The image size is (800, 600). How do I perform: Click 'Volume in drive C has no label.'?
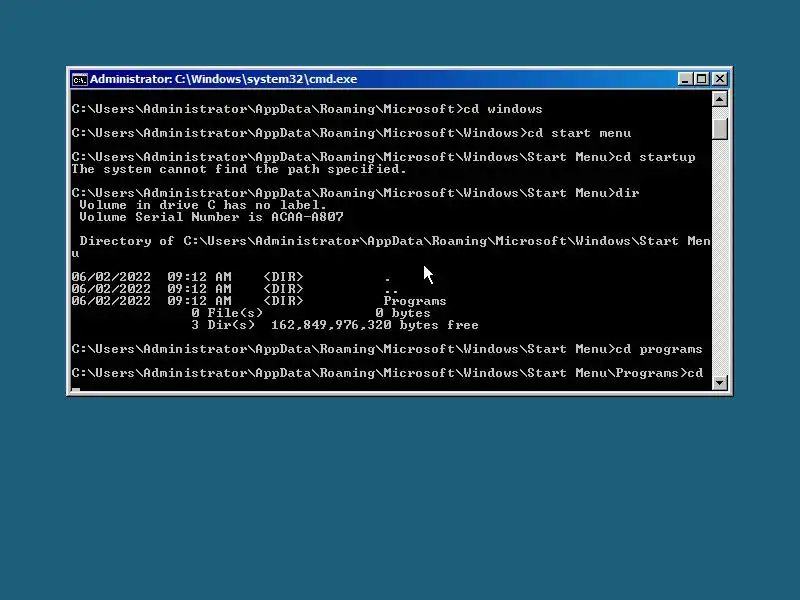(203, 205)
